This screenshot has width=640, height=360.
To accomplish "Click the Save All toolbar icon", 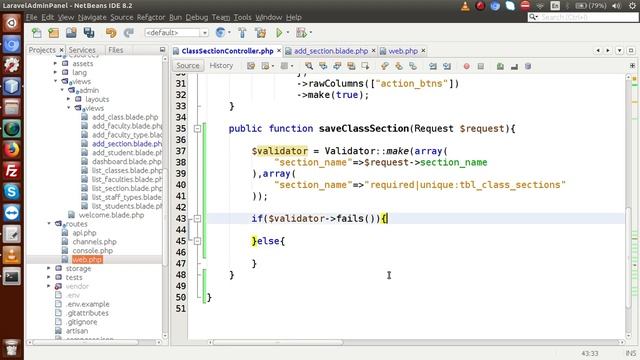I will [89, 33].
